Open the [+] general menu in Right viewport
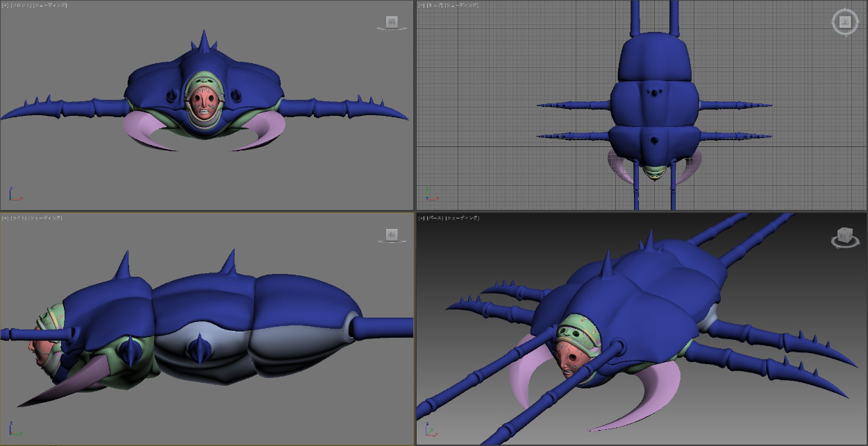Screen dimensions: 868x446 point(6,218)
